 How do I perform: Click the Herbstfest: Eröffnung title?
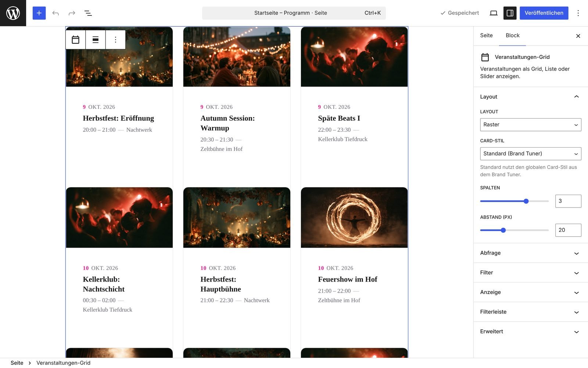click(118, 118)
